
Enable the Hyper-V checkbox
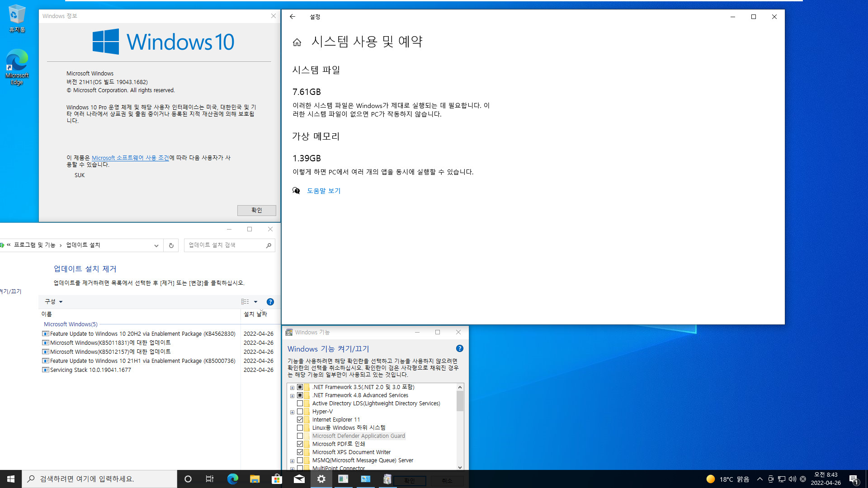[300, 412]
